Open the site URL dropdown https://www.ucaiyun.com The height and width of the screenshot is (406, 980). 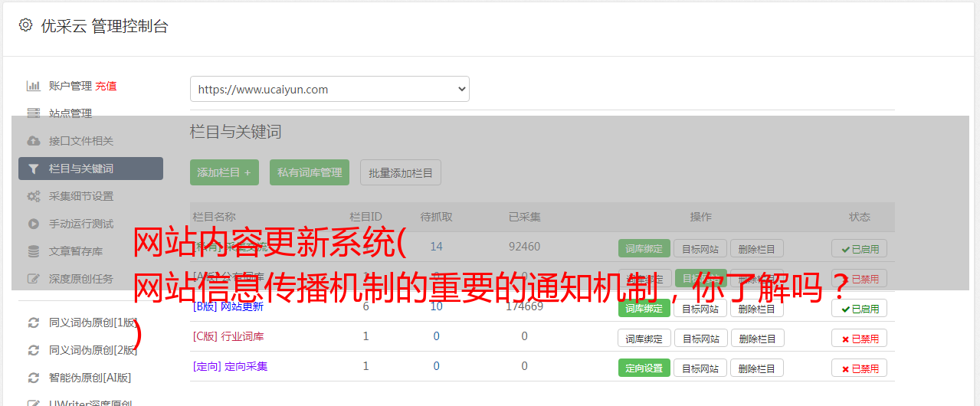click(x=329, y=89)
